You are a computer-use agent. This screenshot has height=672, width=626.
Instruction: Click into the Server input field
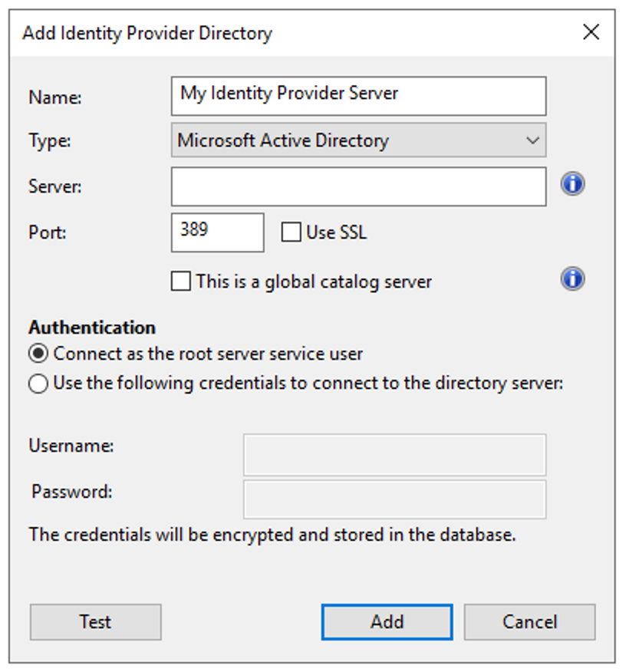(x=358, y=186)
